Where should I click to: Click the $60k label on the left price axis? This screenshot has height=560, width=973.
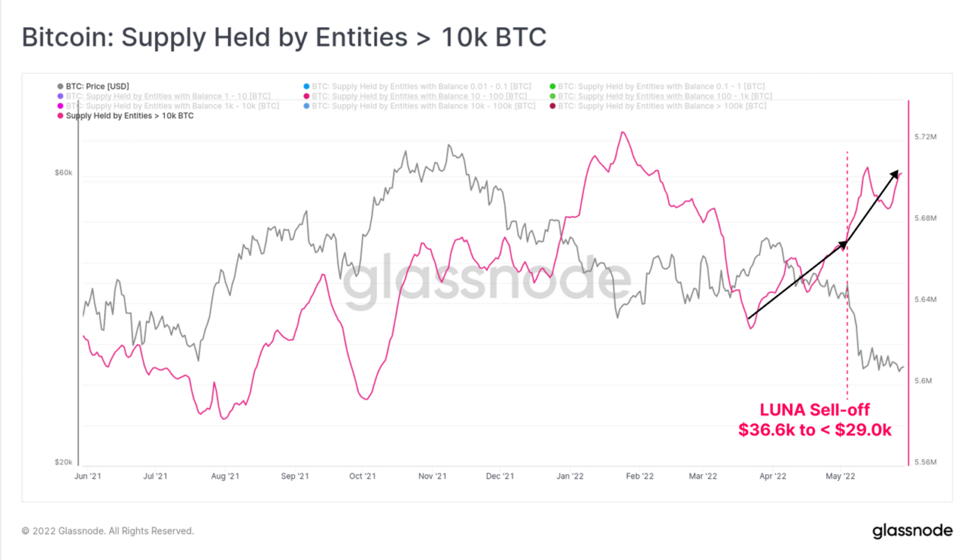64,172
